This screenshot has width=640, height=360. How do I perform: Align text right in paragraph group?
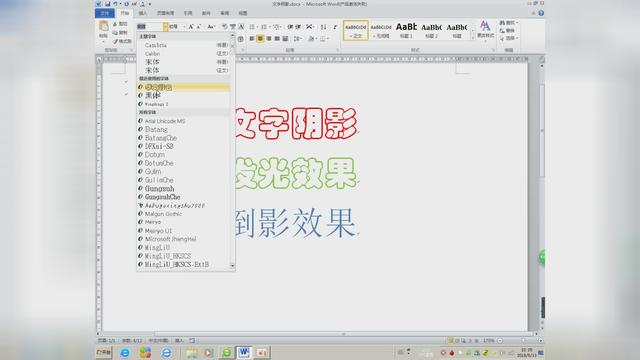[269, 38]
